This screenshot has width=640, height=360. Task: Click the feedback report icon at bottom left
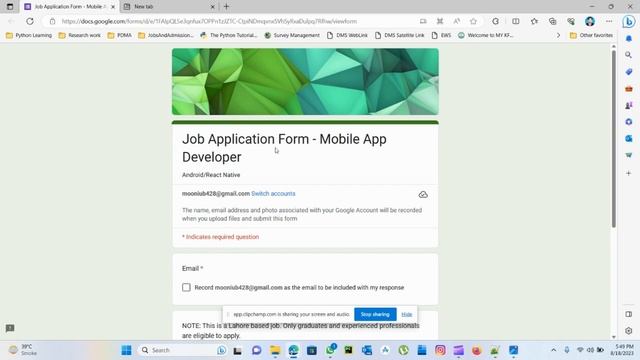[x=10, y=328]
